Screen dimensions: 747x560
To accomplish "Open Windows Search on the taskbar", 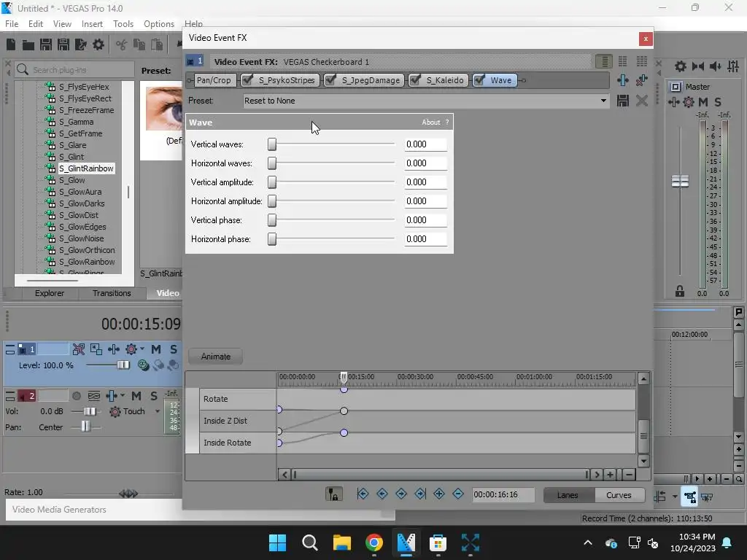I will (x=309, y=542).
